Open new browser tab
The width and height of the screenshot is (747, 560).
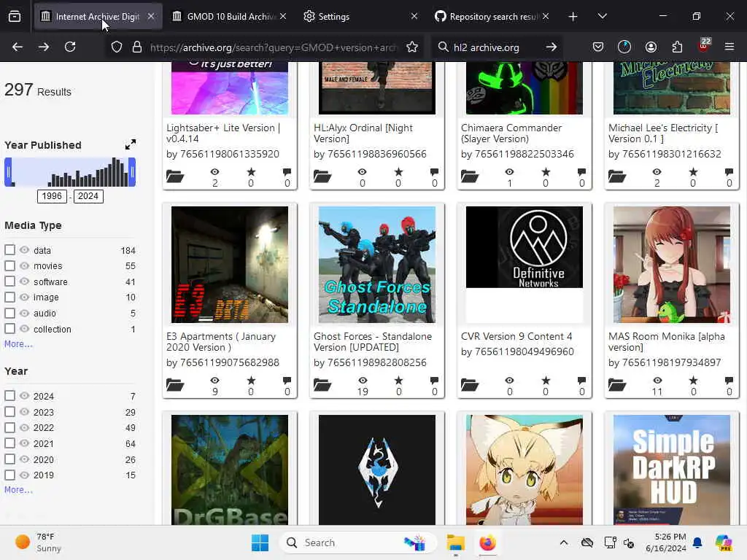573,17
